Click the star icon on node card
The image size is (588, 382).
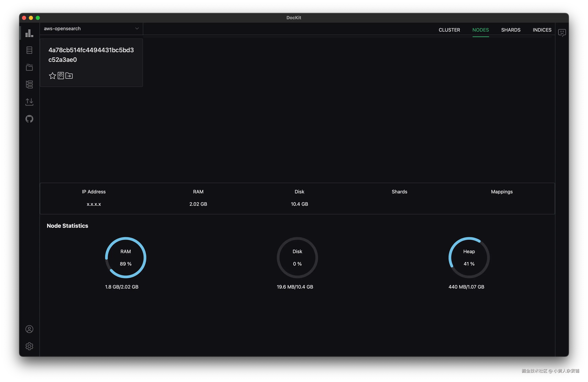52,76
